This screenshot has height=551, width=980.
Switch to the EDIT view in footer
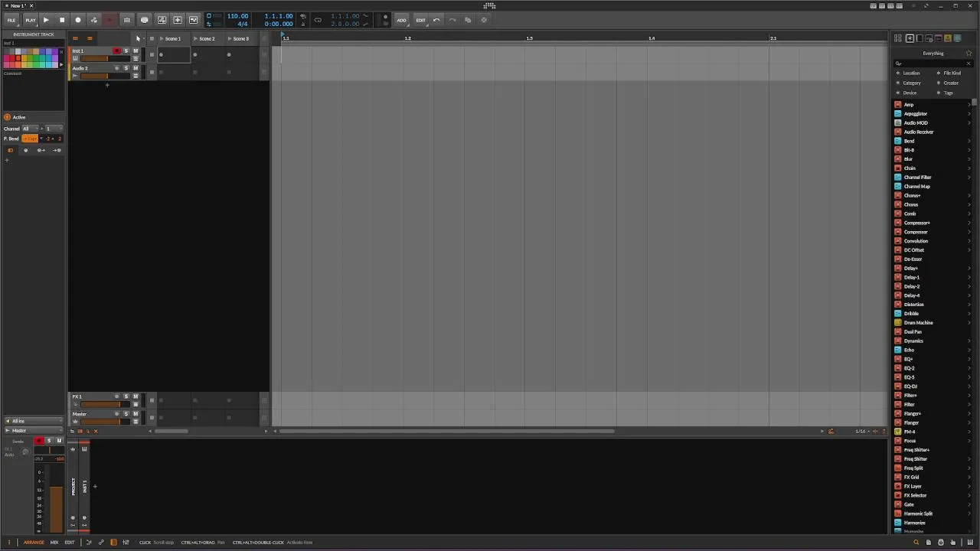pyautogui.click(x=70, y=542)
